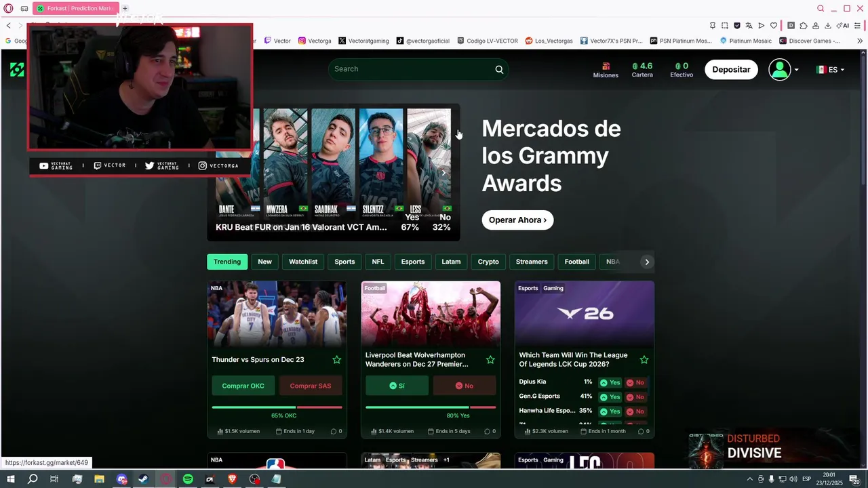Open PSN Platinum Mosaic bookmark
868x488 pixels.
pyautogui.click(x=681, y=41)
